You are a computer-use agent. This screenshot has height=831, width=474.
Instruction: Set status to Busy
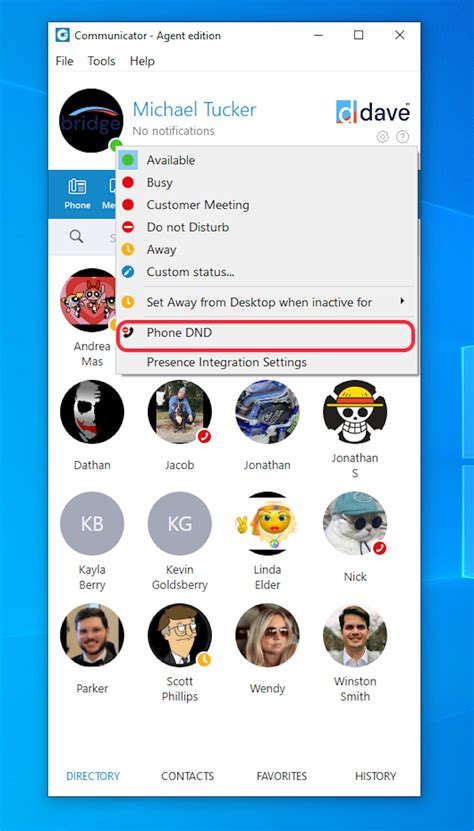click(x=267, y=182)
